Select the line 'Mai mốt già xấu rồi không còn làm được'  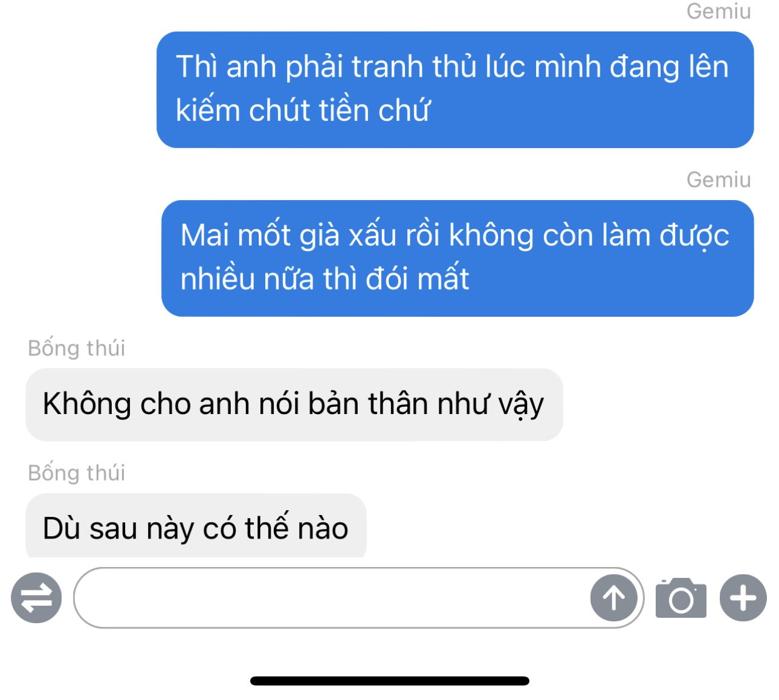click(x=454, y=235)
